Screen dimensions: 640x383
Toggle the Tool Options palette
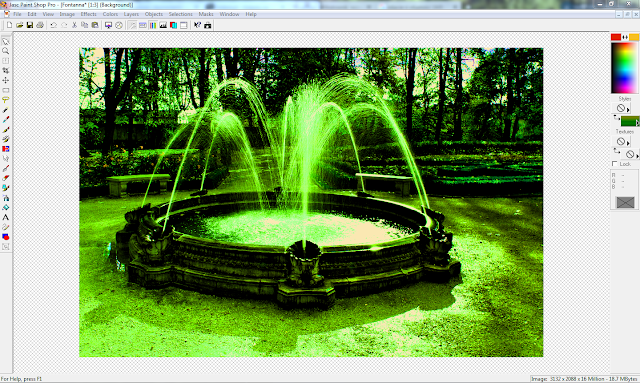coord(142,25)
